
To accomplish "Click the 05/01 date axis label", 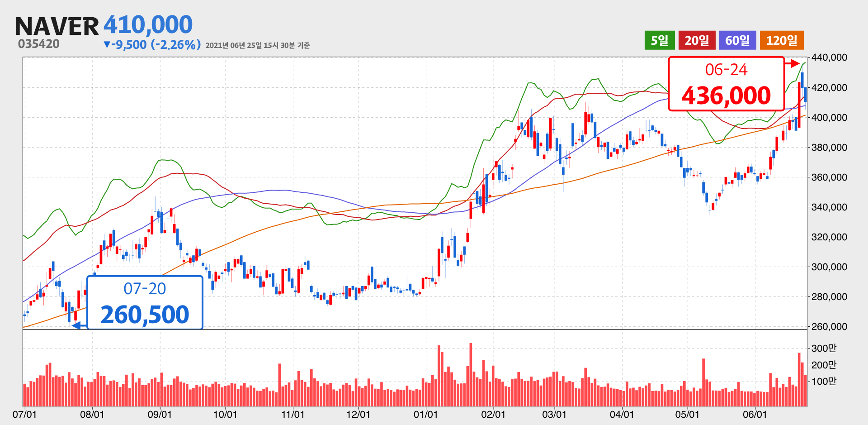I will point(687,414).
